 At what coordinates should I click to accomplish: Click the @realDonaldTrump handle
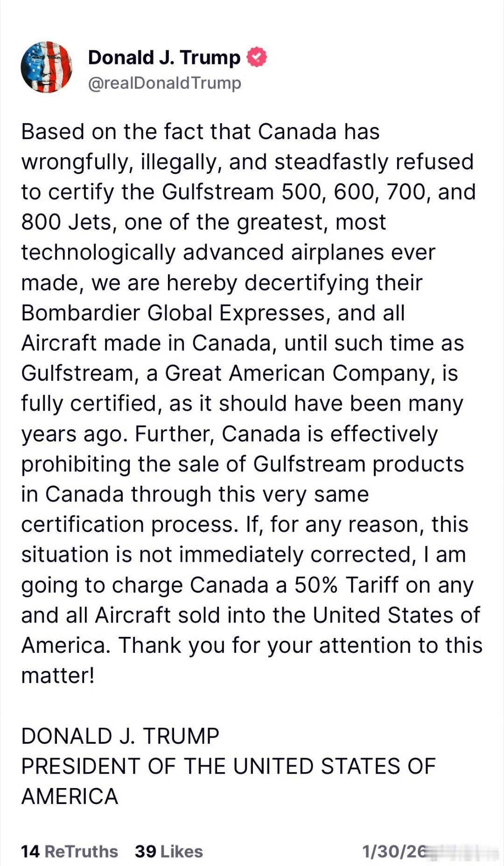164,84
